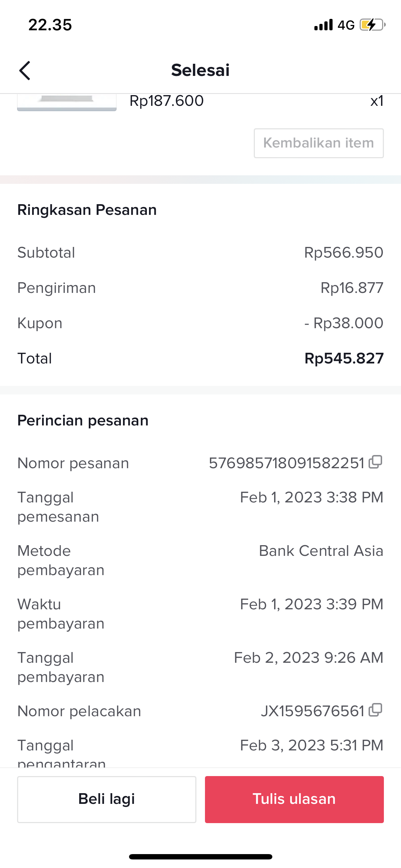Tap the Ringkasan Pesanan heading
The image size is (401, 868).
point(87,210)
